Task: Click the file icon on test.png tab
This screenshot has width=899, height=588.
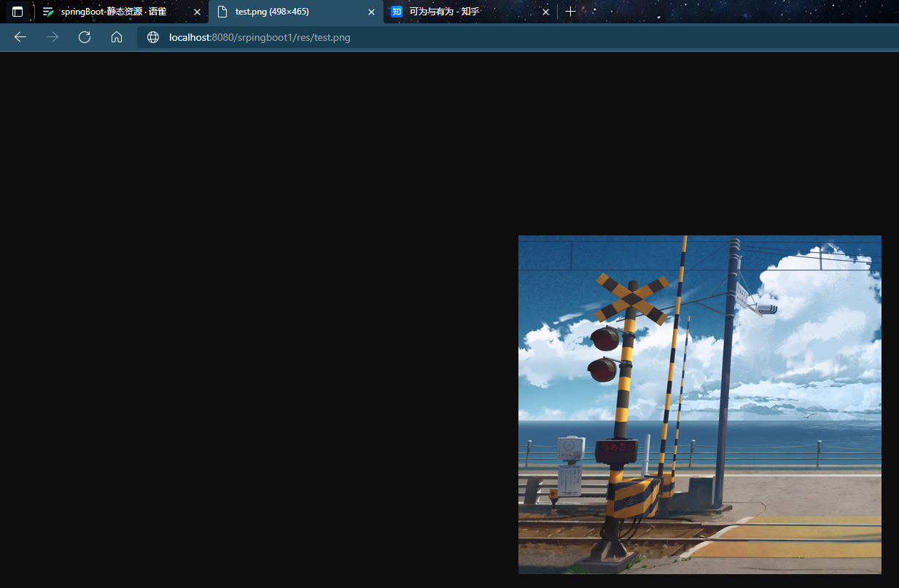Action: [x=222, y=12]
